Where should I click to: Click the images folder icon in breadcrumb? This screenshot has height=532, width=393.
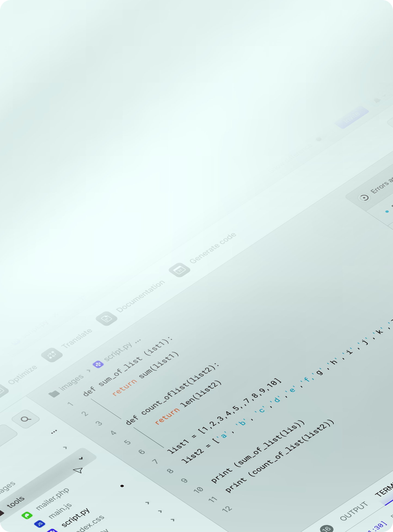54,394
